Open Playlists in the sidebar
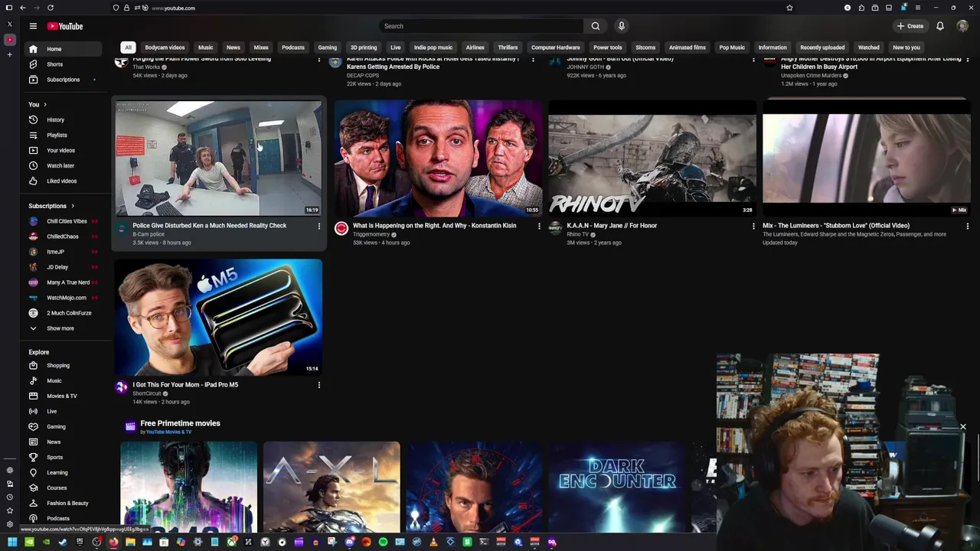The image size is (980, 551). tap(61, 135)
